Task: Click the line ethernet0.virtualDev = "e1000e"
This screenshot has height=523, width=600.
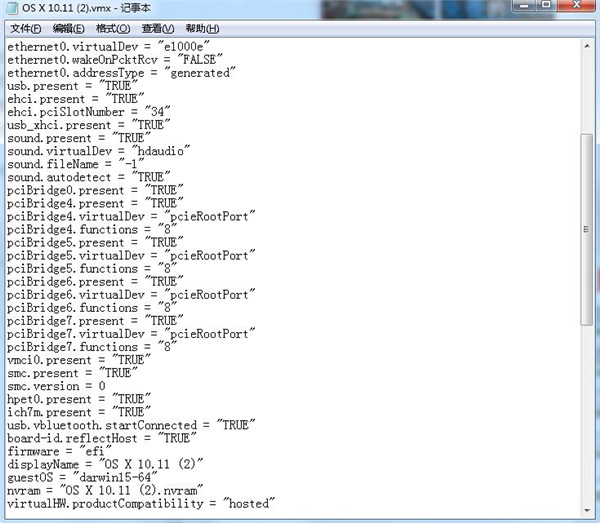Action: tap(108, 47)
